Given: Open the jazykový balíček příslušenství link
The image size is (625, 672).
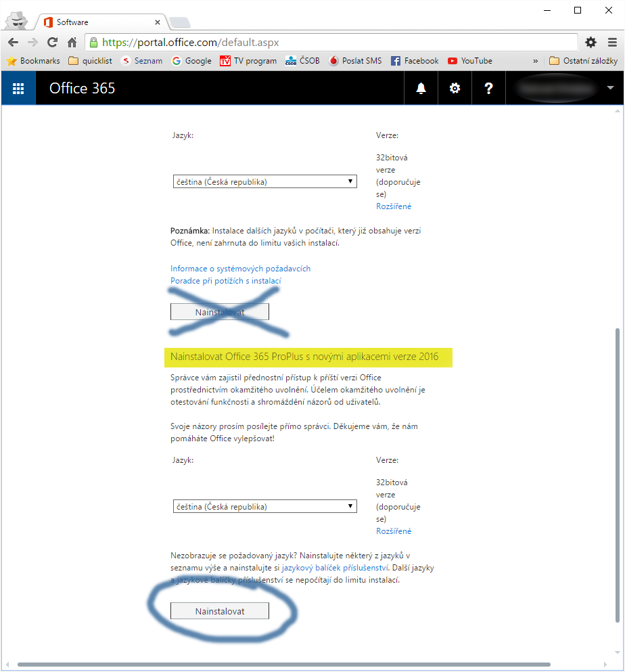Looking at the screenshot, I should pos(335,568).
